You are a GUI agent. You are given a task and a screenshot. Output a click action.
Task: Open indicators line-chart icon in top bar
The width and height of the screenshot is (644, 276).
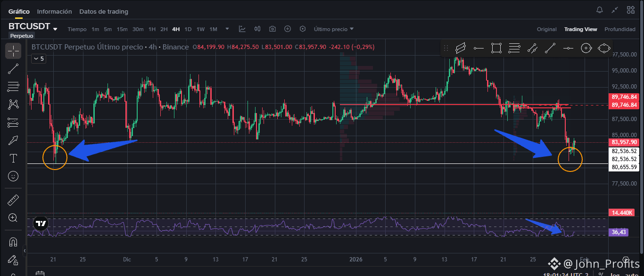click(242, 29)
